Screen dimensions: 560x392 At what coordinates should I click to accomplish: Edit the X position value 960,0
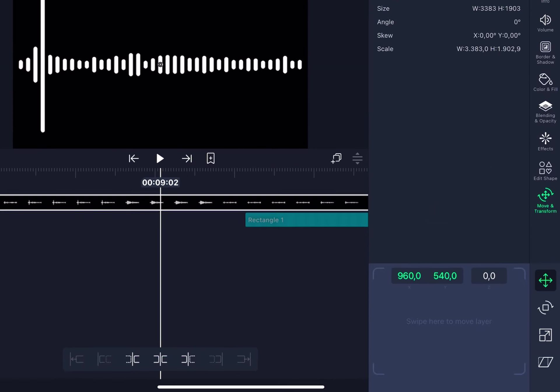coord(409,276)
